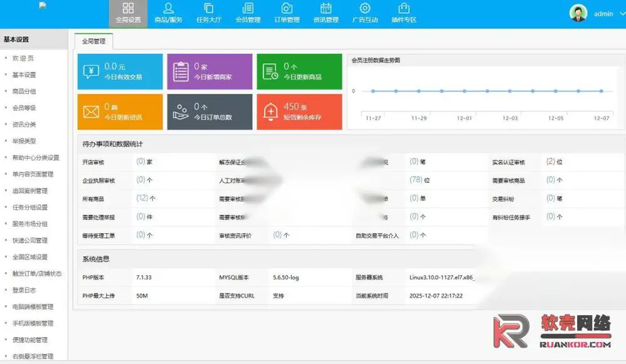
Task: Click the 基本设置 sidebar section header
Action: [34, 39]
